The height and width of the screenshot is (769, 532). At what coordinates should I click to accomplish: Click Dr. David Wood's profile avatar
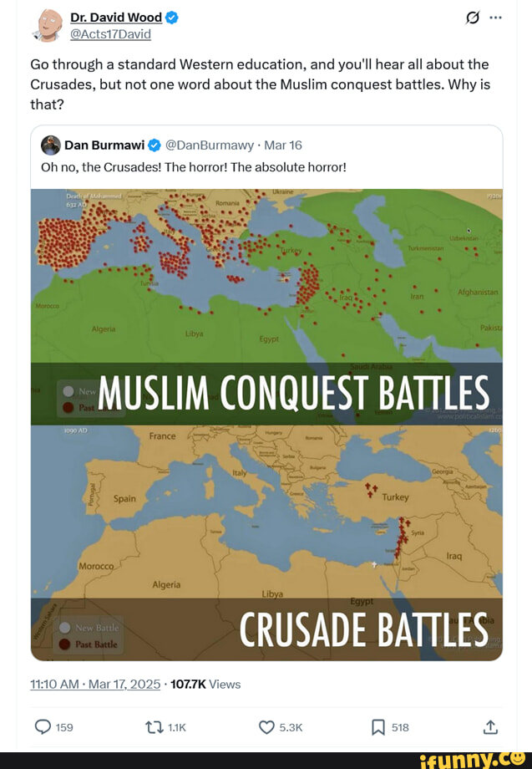[x=48, y=25]
